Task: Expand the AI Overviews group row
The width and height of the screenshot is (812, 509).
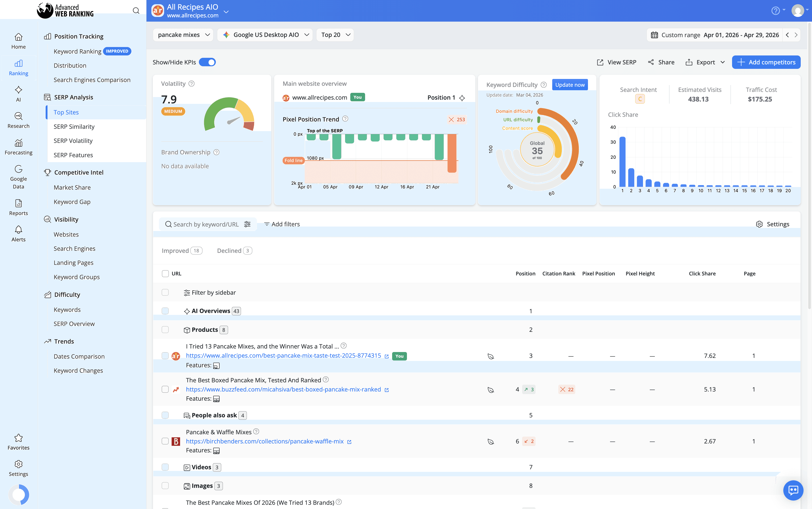Action: tap(212, 311)
